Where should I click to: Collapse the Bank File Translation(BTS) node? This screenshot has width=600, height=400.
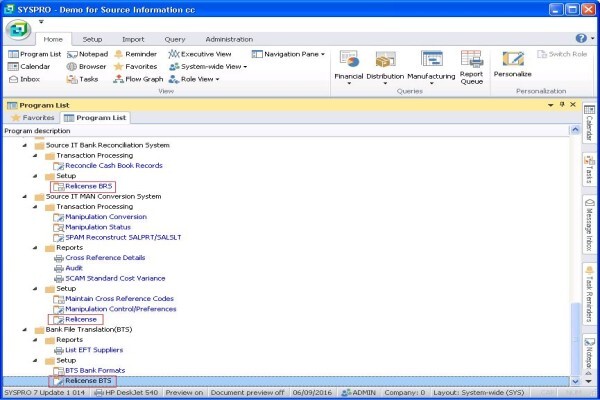coord(25,330)
